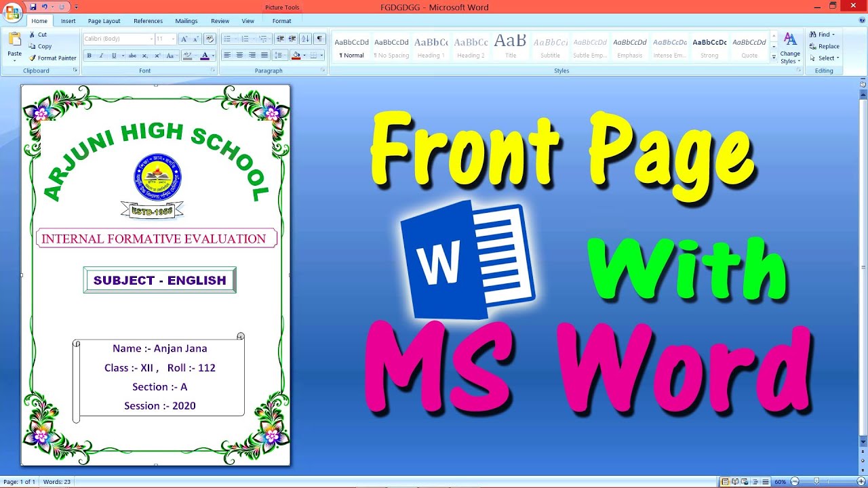This screenshot has height=488, width=868.
Task: Decrease paragraph indent
Action: click(x=281, y=39)
